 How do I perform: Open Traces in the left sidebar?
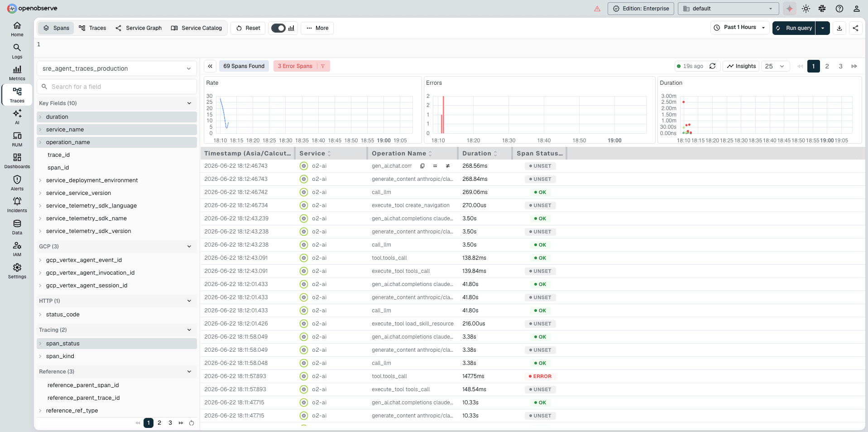(17, 95)
